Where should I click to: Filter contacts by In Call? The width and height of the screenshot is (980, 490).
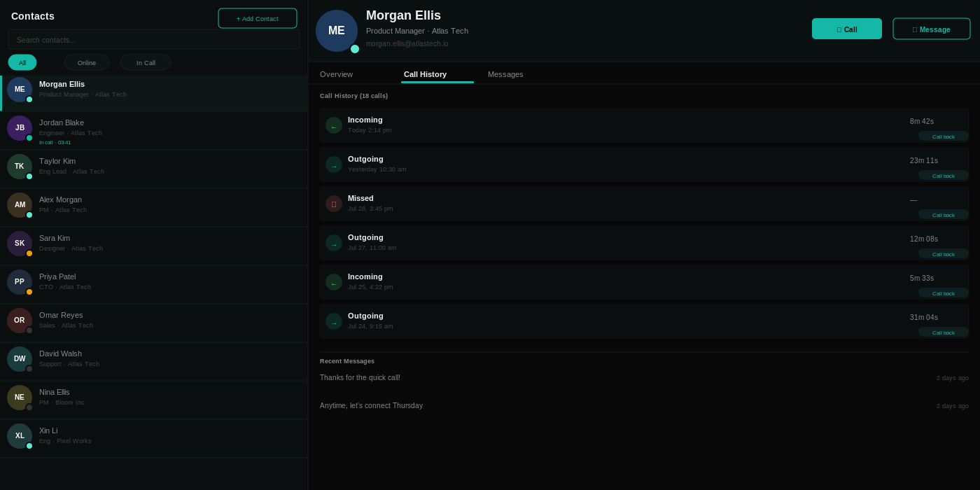[146, 62]
